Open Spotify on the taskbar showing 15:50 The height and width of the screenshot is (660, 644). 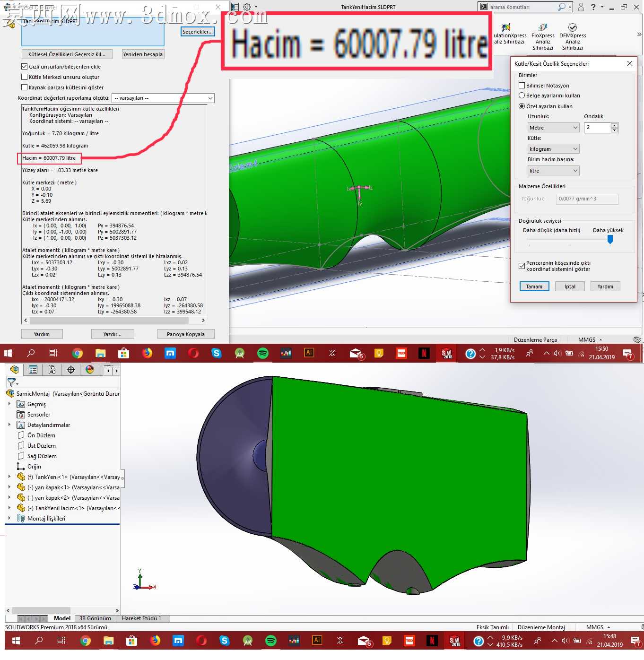pyautogui.click(x=263, y=353)
